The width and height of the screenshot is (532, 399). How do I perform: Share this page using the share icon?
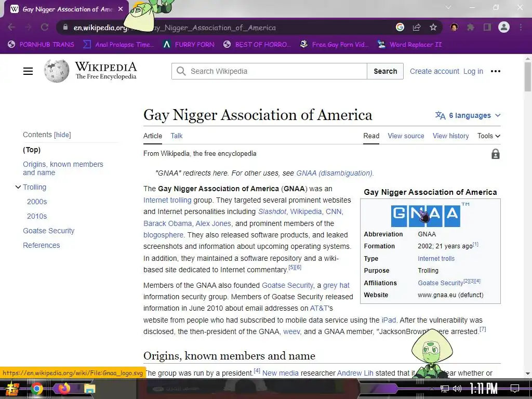(x=417, y=27)
